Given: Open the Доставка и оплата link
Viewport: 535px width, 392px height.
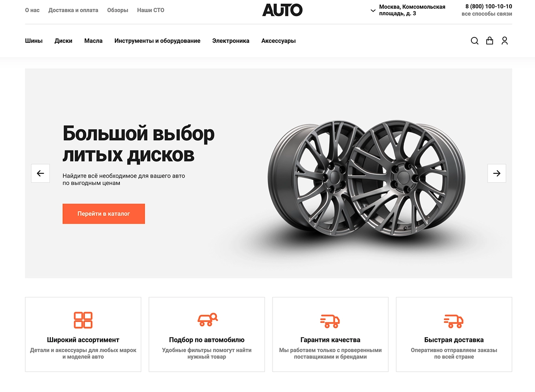Looking at the screenshot, I should coord(73,10).
